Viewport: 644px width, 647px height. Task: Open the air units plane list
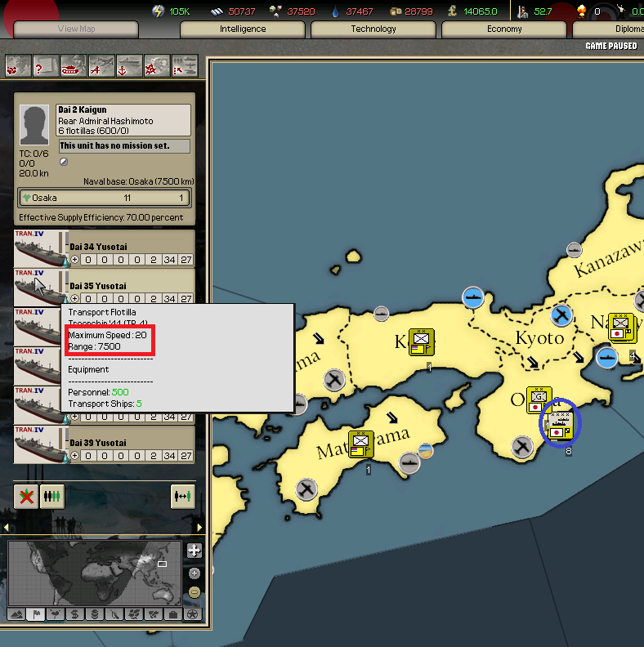tap(101, 65)
